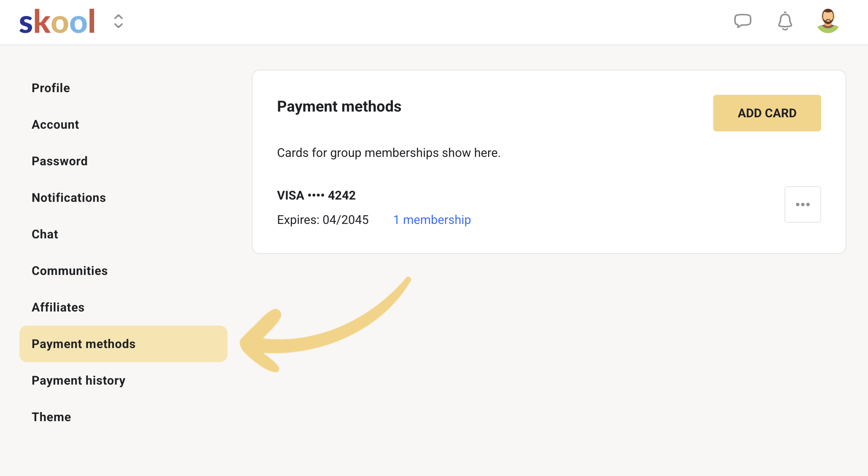The width and height of the screenshot is (868, 476).
Task: Open the chat messages icon
Action: [743, 21]
